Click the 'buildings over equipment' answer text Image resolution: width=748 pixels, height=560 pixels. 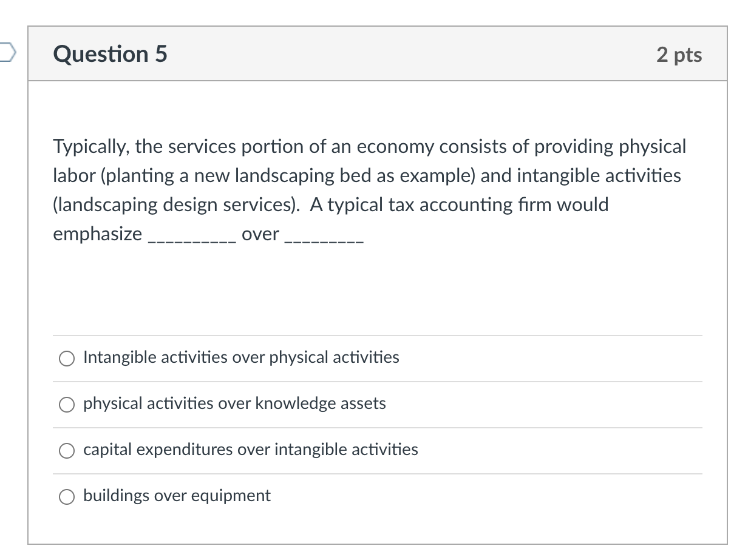[x=177, y=496]
